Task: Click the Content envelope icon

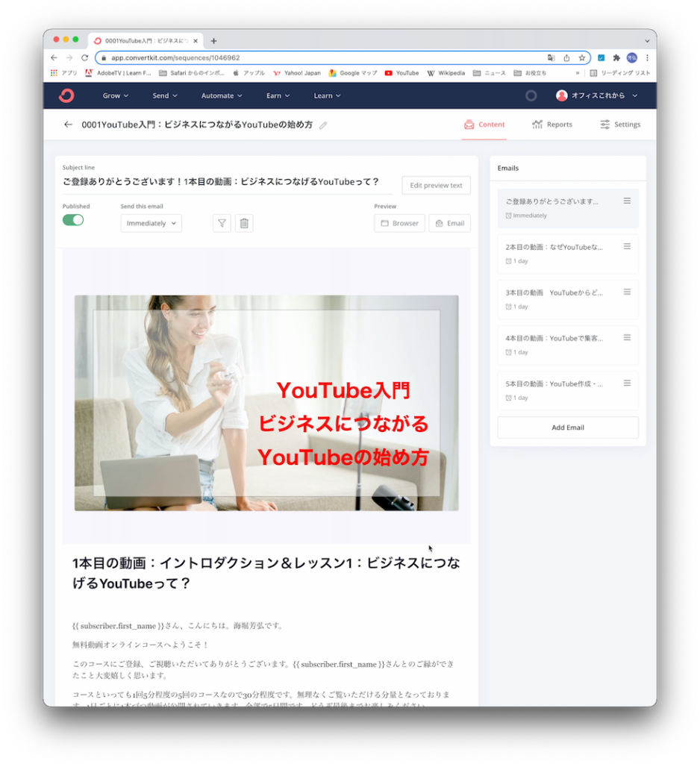Action: (x=468, y=125)
